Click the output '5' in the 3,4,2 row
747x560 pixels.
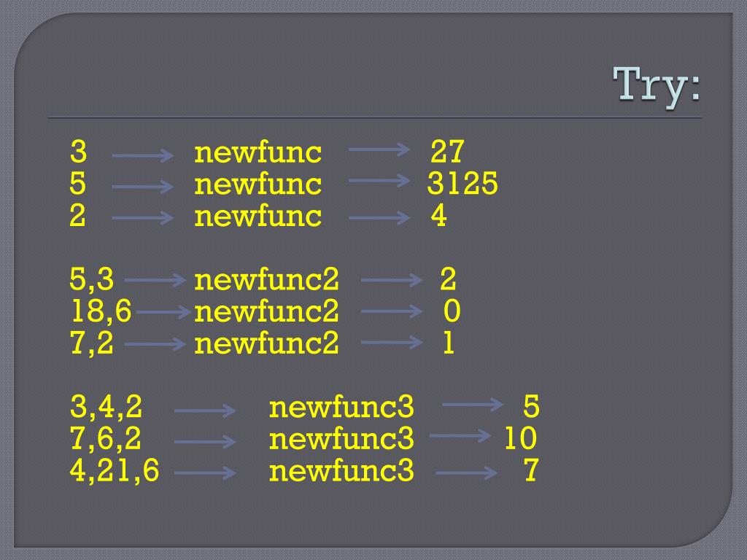[x=531, y=407]
